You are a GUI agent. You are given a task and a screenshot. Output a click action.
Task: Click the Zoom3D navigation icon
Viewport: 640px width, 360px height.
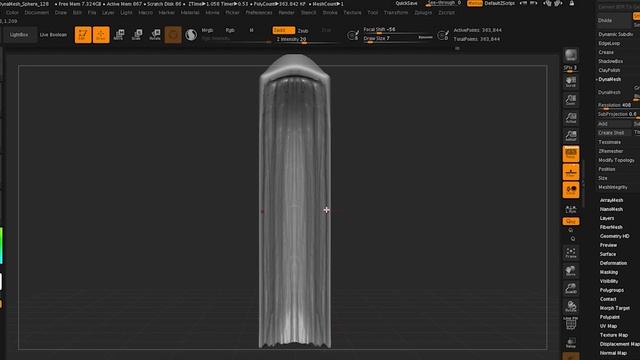pos(571,289)
